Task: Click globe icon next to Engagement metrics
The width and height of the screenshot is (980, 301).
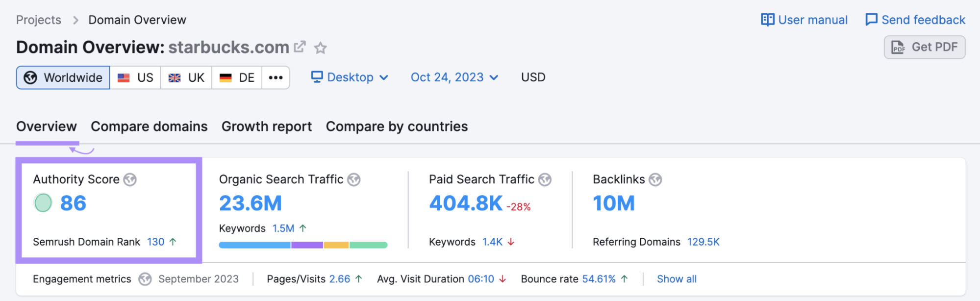Action: pos(145,279)
